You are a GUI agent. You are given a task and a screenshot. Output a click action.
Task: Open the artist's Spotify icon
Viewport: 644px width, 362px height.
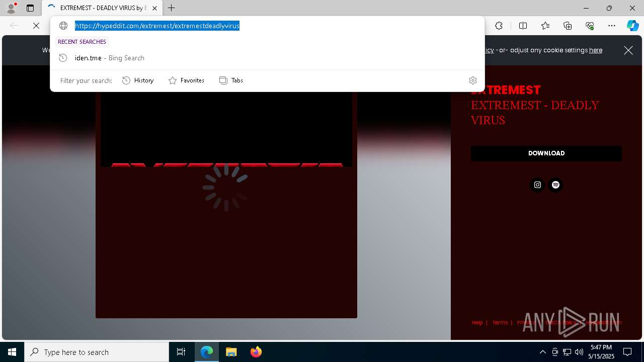[555, 185]
